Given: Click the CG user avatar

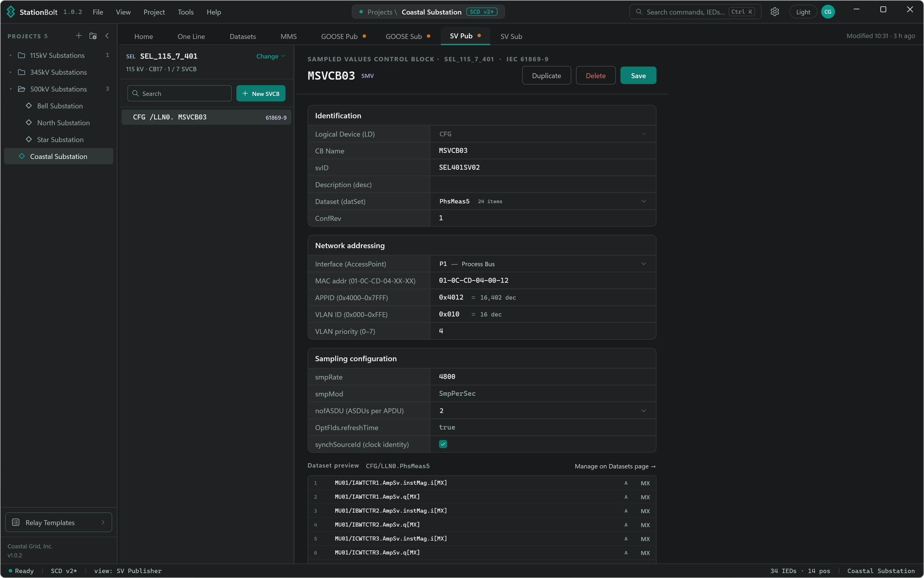Looking at the screenshot, I should pos(828,12).
